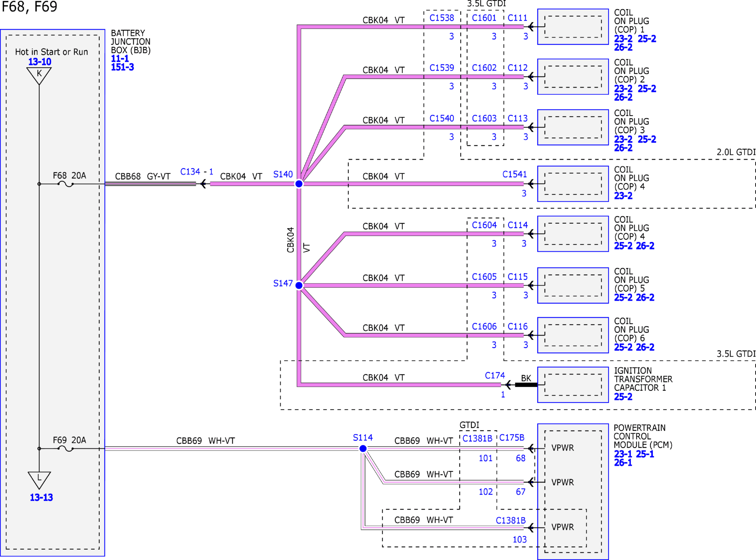The width and height of the screenshot is (756, 560).
Task: Select connector label C1606
Action: 484,326
